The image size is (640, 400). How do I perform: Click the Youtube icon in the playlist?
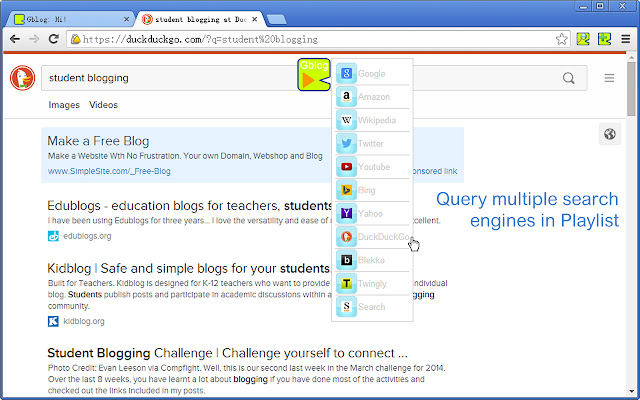point(346,167)
